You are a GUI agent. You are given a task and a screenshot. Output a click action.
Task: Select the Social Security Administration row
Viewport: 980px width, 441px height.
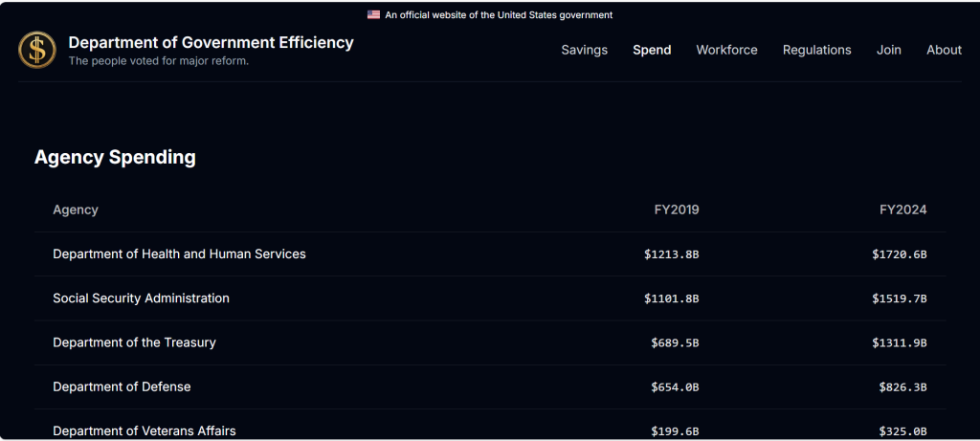tap(141, 298)
